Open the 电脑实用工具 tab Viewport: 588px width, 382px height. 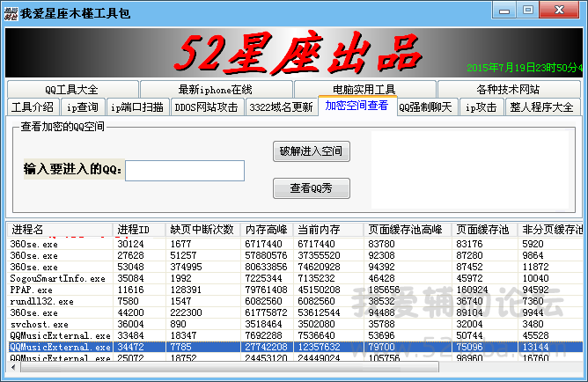(x=365, y=89)
